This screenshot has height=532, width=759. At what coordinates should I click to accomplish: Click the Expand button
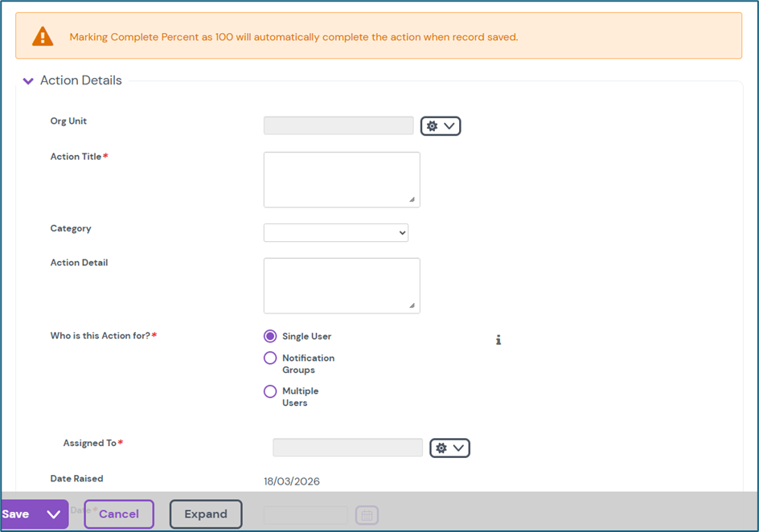206,514
